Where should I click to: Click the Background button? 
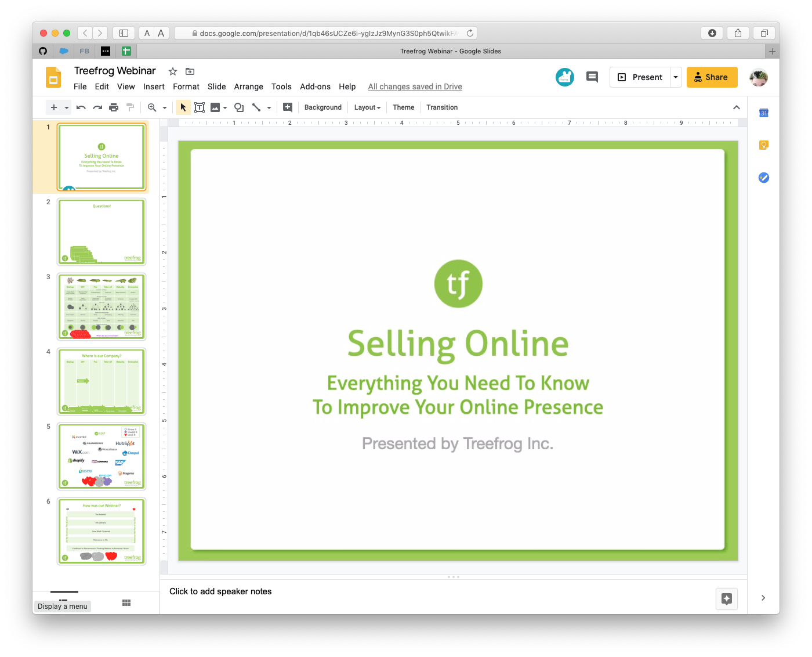click(323, 107)
